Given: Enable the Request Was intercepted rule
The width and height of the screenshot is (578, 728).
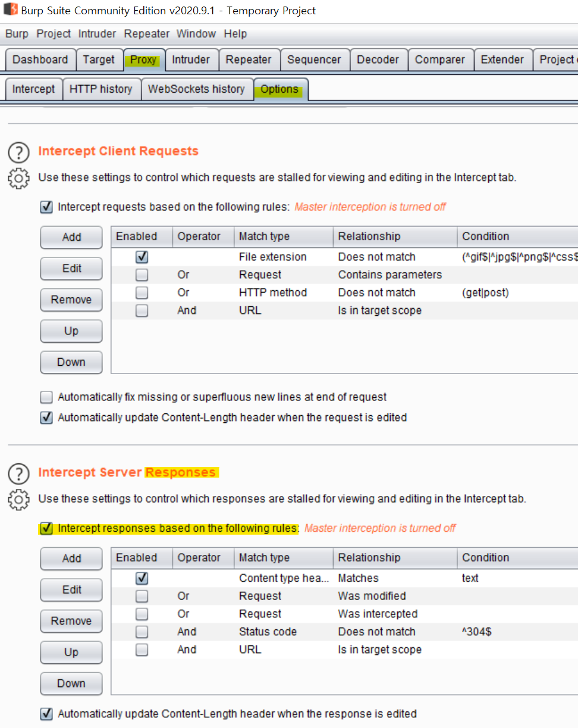Looking at the screenshot, I should [x=142, y=614].
